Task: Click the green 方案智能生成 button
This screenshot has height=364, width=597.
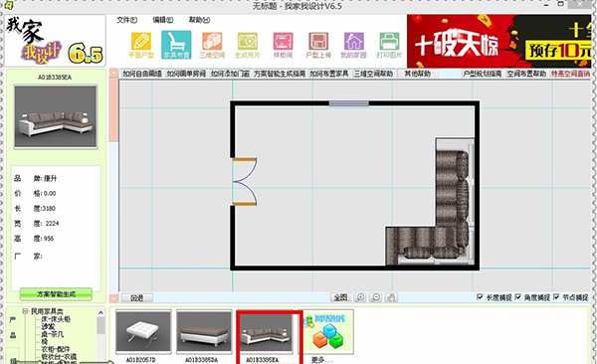Action: point(56,294)
